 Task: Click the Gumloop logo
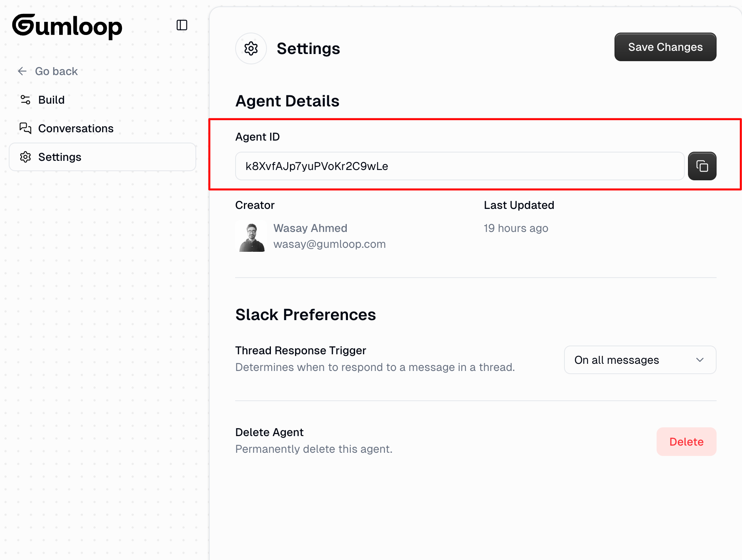tap(67, 26)
